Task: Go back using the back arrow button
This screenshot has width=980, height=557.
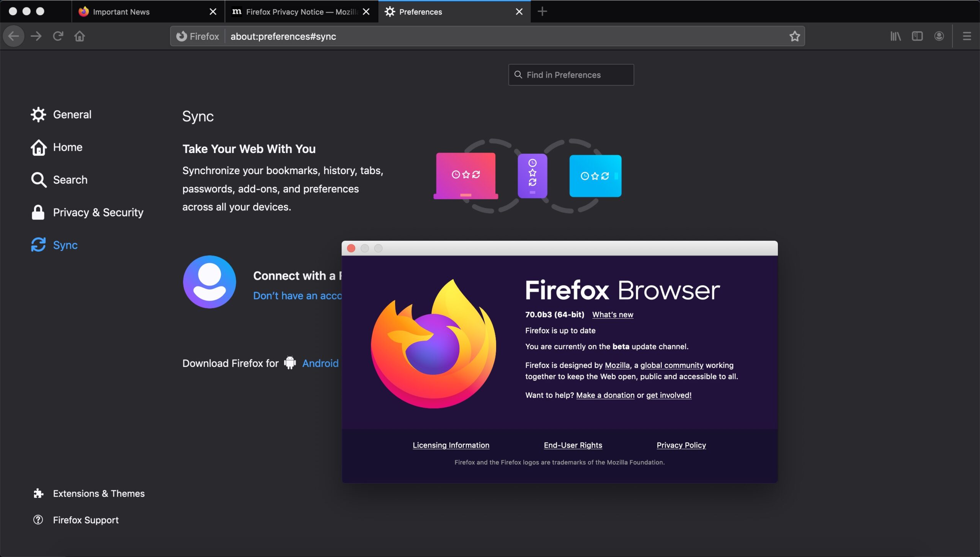Action: pyautogui.click(x=14, y=36)
